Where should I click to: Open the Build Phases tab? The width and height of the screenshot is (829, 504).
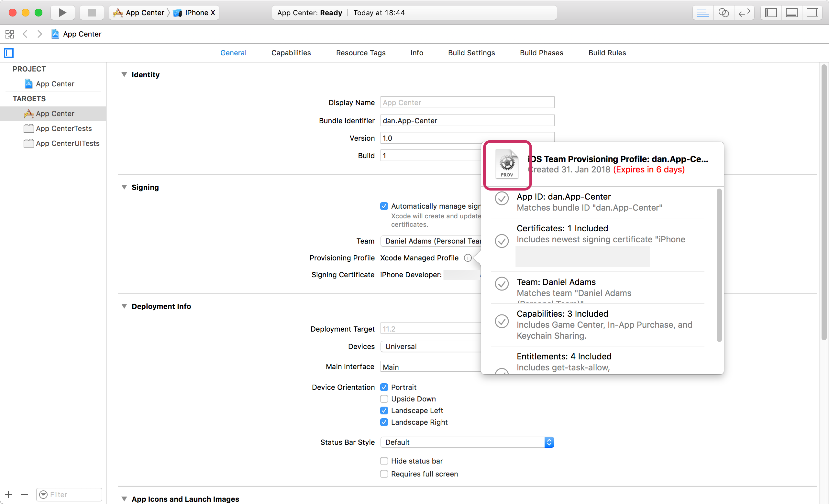pyautogui.click(x=542, y=53)
